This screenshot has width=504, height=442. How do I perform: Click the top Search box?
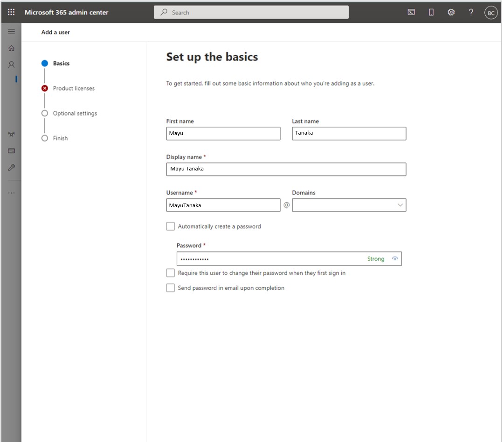251,12
